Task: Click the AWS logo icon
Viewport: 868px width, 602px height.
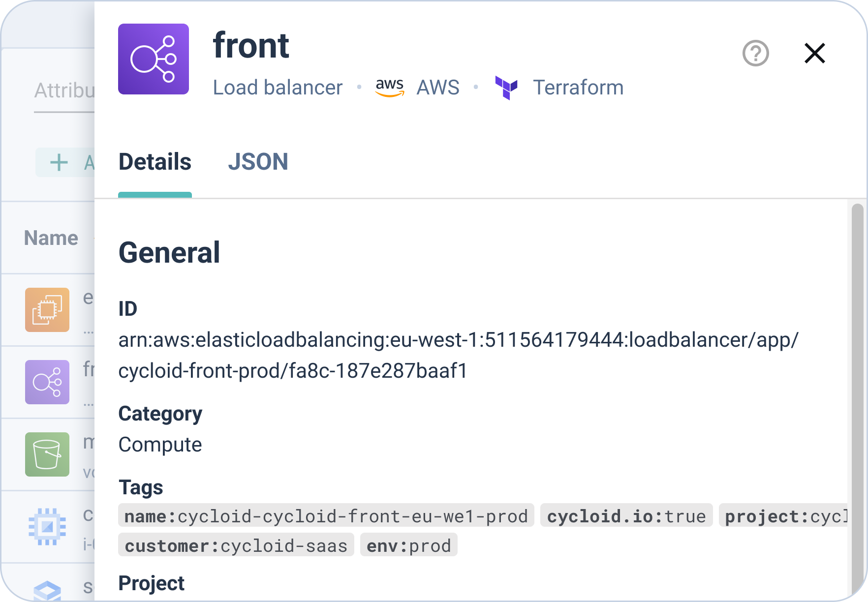Action: (390, 88)
